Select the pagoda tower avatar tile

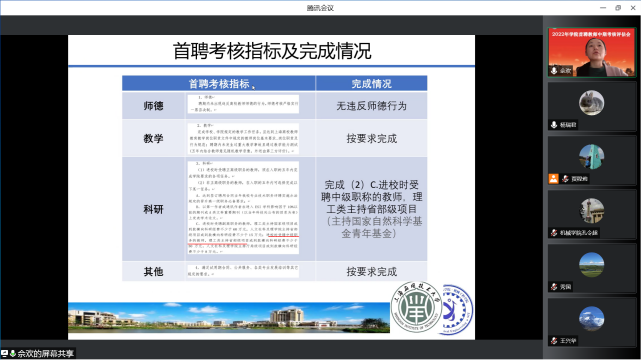coord(591,210)
